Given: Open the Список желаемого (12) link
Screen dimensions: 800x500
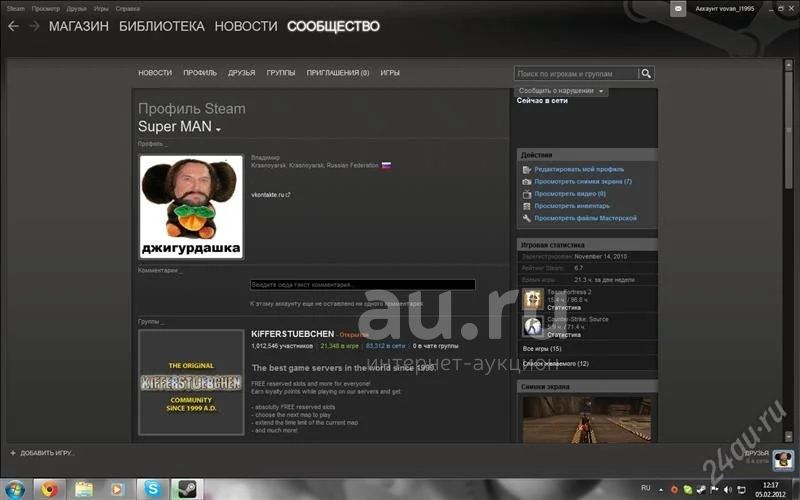Looking at the screenshot, I should click(x=556, y=364).
